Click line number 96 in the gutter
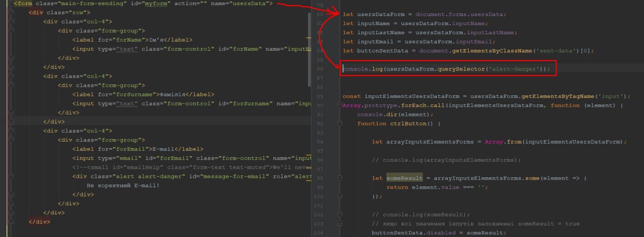 [320, 160]
